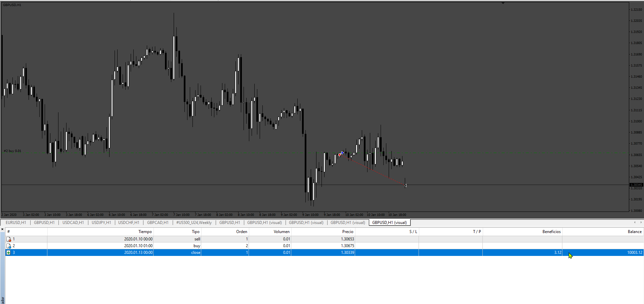Viewport: 644px width, 304px height.
Task: Click the chart shift triangle marker at top
Action: (x=503, y=3)
